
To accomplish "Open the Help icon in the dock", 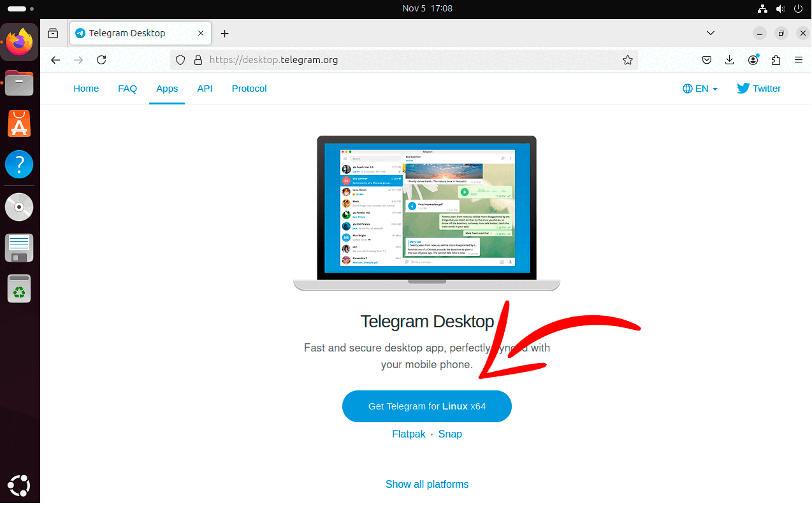I will coord(20,165).
